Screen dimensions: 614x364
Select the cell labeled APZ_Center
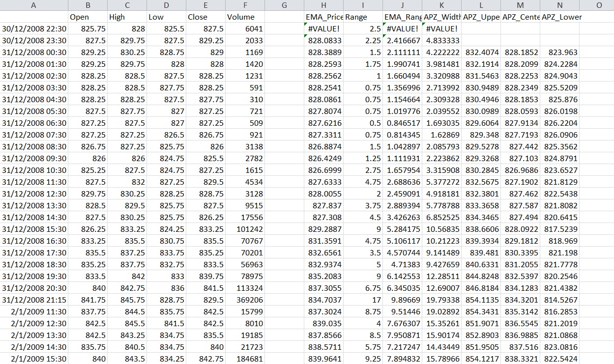(520, 17)
